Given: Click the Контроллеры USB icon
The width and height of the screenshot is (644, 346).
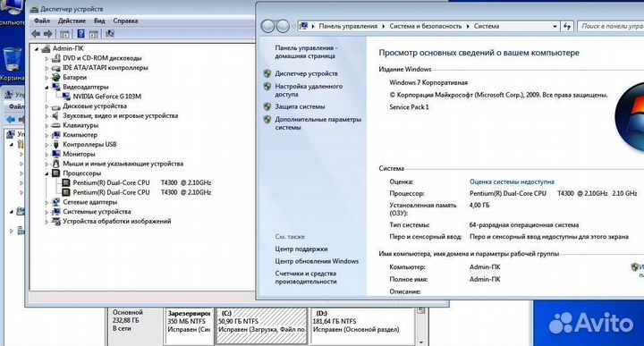Looking at the screenshot, I should tap(56, 145).
